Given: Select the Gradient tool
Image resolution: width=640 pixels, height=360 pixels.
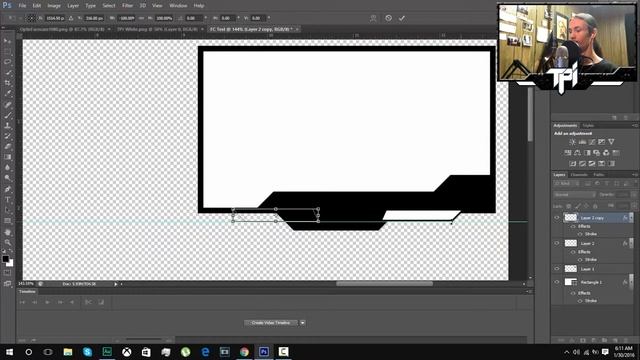Looking at the screenshot, I should coord(7,157).
